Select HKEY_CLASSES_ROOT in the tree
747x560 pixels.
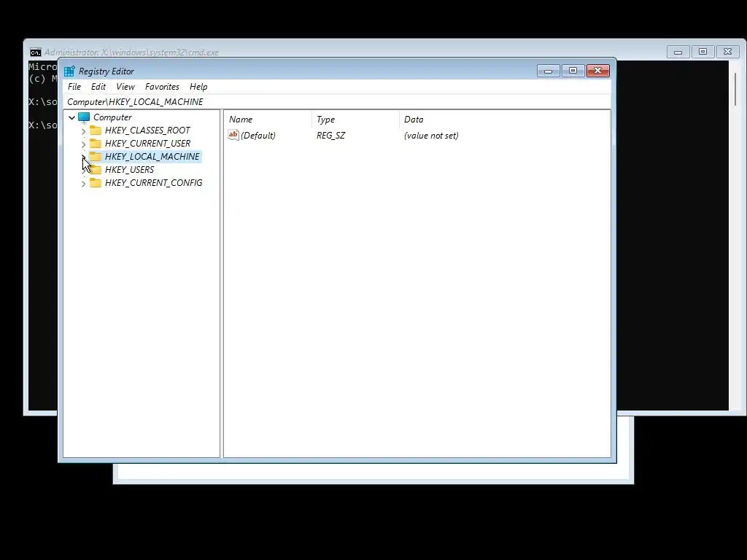pyautogui.click(x=147, y=130)
